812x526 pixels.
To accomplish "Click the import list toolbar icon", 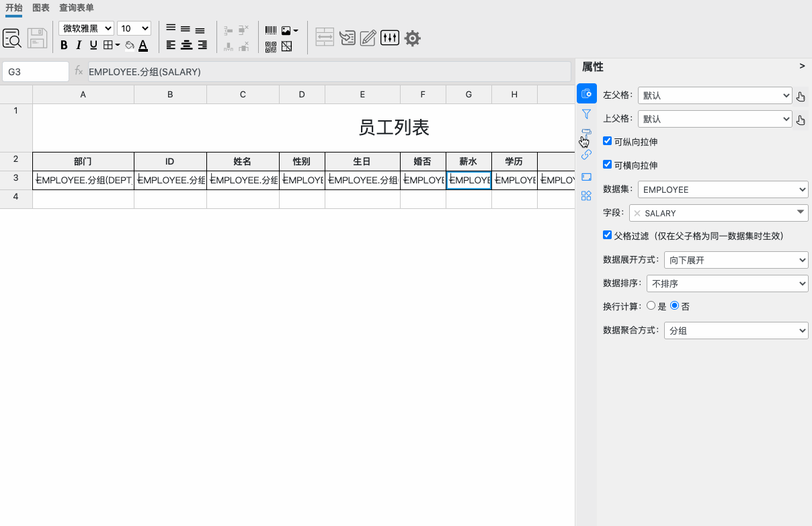I will tap(347, 38).
